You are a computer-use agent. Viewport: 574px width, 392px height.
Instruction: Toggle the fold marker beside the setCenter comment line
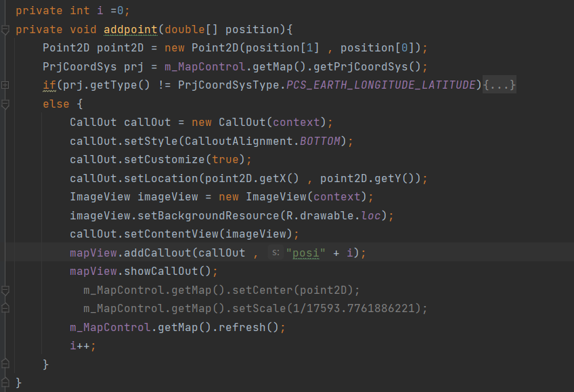point(5,290)
